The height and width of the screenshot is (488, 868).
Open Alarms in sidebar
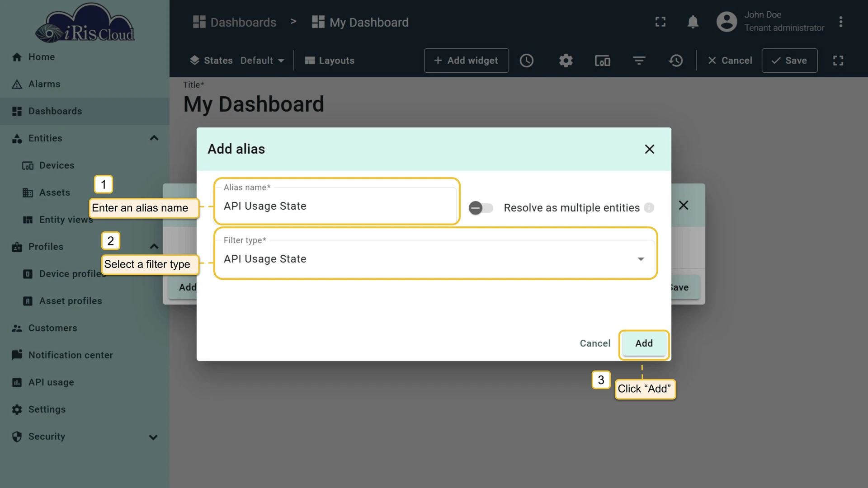point(85,84)
